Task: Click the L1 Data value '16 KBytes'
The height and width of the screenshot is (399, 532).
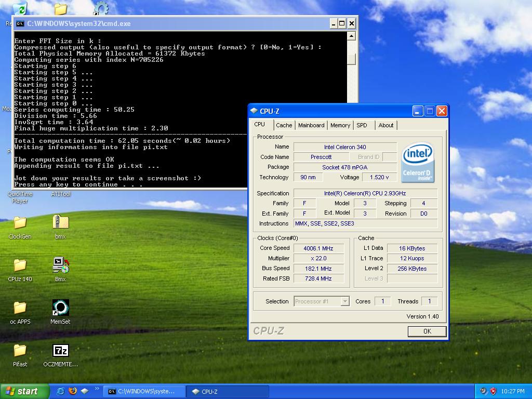Action: [x=412, y=248]
